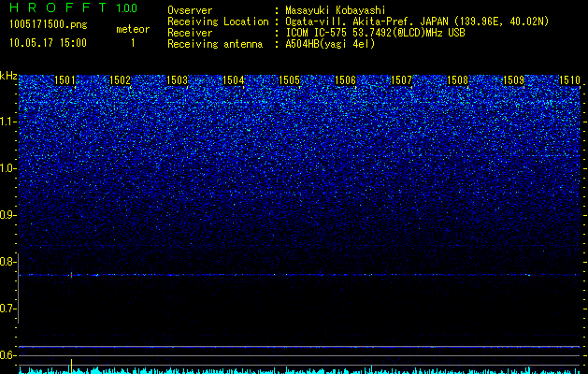Click the 1502 time marker
This screenshot has height=374, width=588.
coord(120,79)
